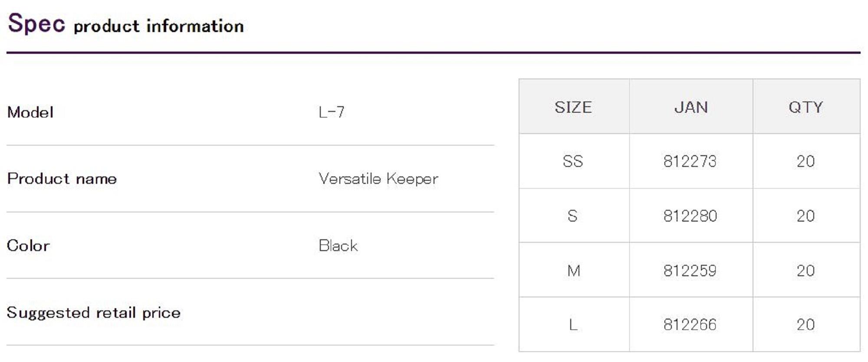
Task: Click the Suggested retail price label
Action: (94, 312)
